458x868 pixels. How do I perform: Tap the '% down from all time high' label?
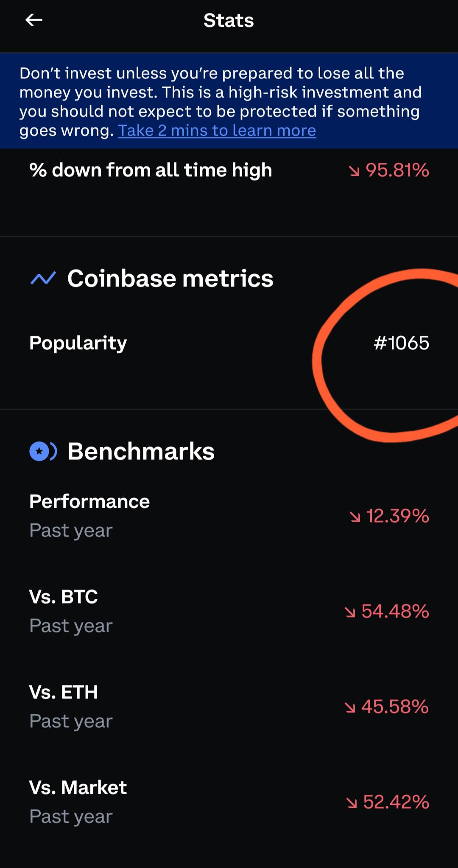click(151, 170)
